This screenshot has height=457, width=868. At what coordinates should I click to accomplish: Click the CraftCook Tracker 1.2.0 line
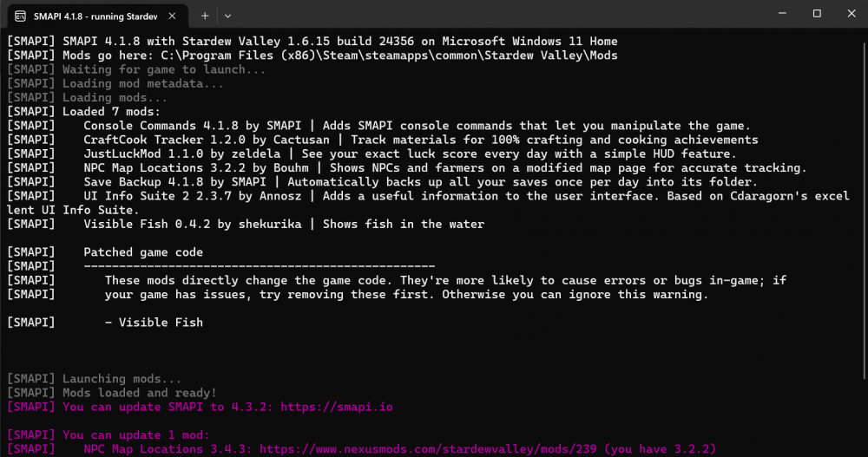coord(420,140)
